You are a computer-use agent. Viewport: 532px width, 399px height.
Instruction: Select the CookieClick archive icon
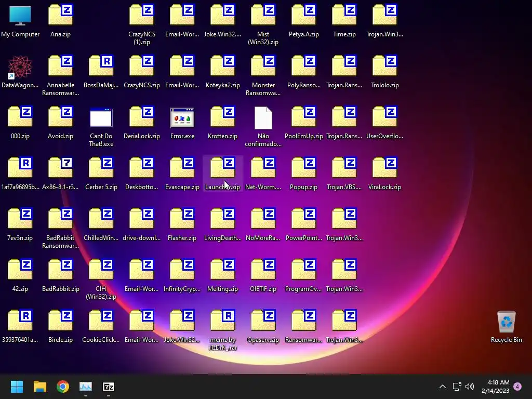click(x=101, y=320)
